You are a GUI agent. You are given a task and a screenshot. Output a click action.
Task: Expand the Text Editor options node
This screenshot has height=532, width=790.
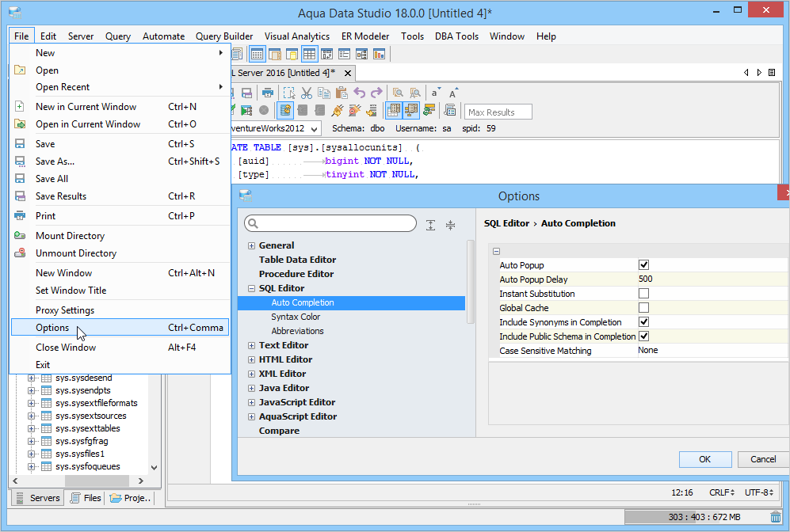(x=252, y=345)
